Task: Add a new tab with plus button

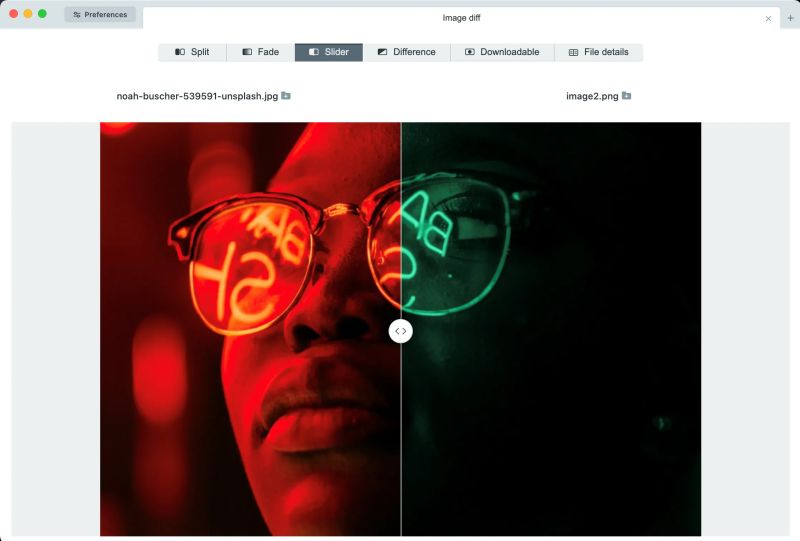Action: 790,18
